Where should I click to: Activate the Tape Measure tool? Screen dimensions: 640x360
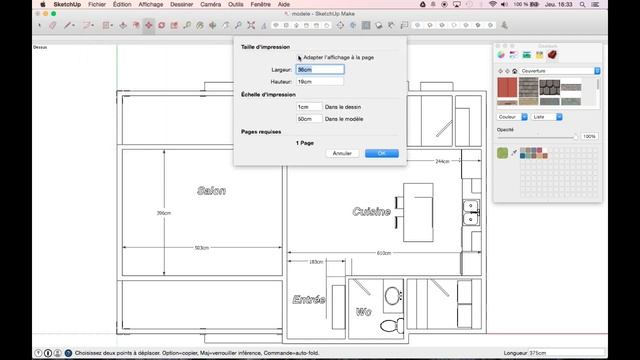pyautogui.click(x=187, y=25)
